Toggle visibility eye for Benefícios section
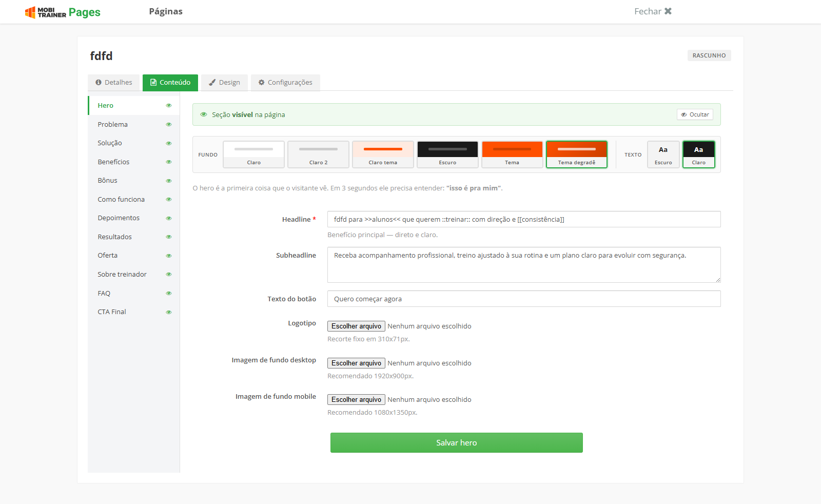This screenshot has height=504, width=821. (x=169, y=162)
